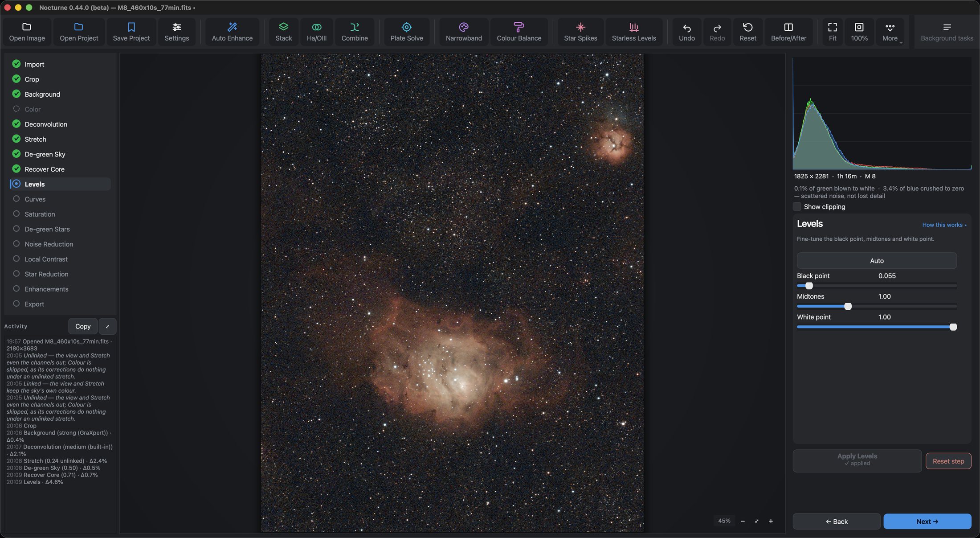Expand the How this works help
The height and width of the screenshot is (538, 980).
[944, 225]
